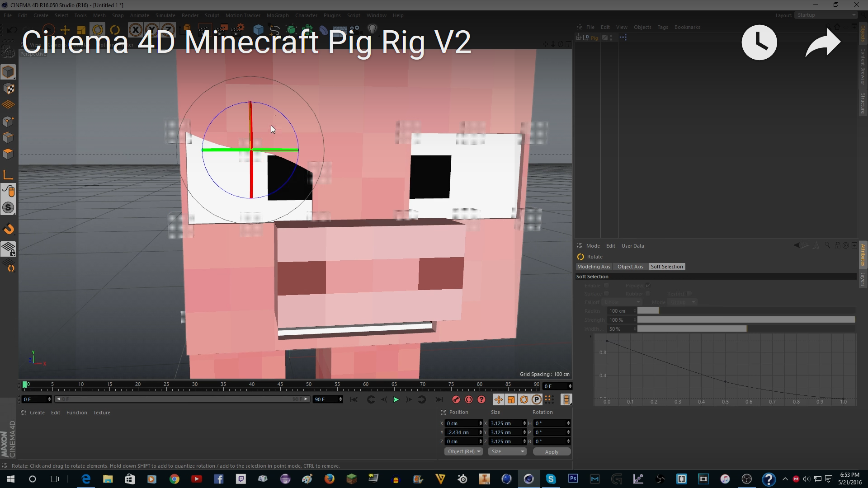868x488 pixels.
Task: Toggle Rotation keyframe recording
Action: tap(524, 399)
